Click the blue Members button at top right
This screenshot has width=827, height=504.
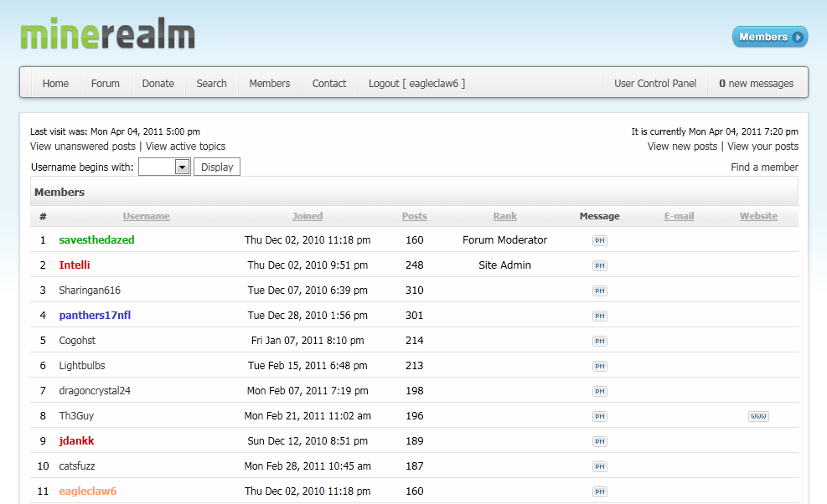769,37
